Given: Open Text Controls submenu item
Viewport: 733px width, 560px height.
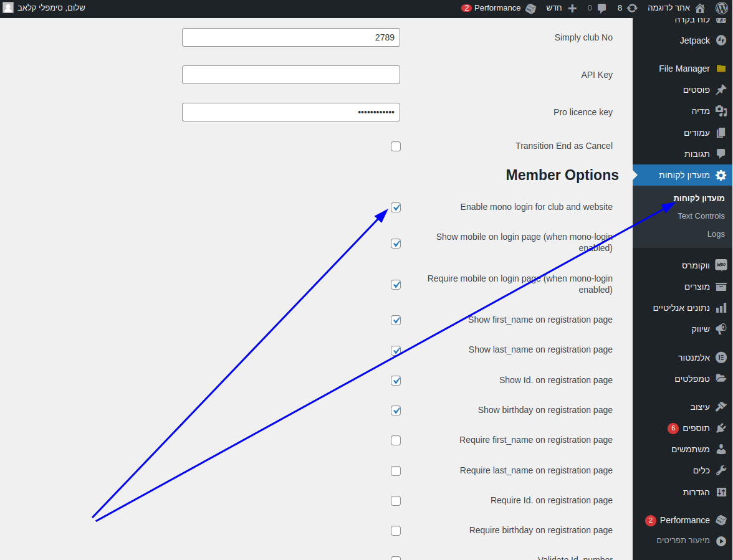Looking at the screenshot, I should 701,216.
